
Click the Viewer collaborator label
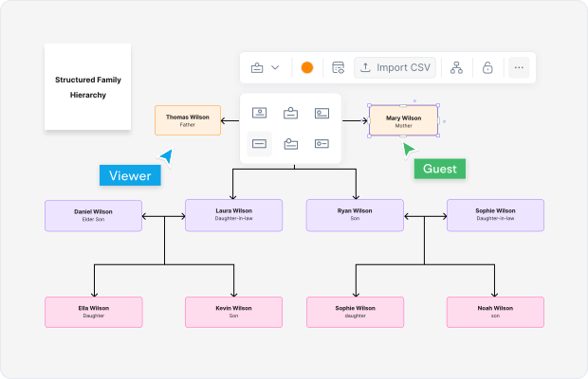(x=130, y=175)
